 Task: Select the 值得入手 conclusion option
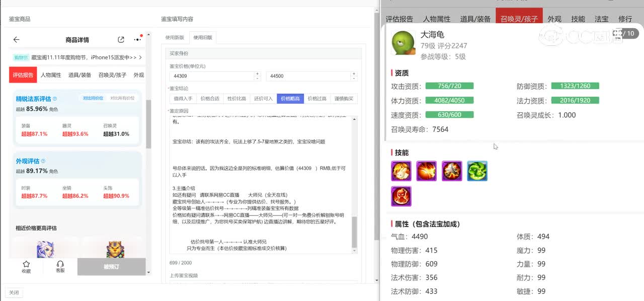(183, 99)
